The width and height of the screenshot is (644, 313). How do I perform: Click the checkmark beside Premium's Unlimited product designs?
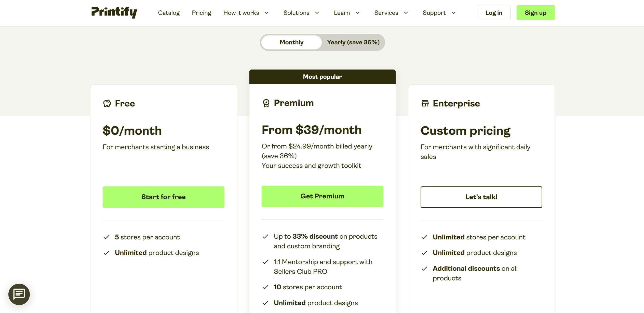[265, 303]
